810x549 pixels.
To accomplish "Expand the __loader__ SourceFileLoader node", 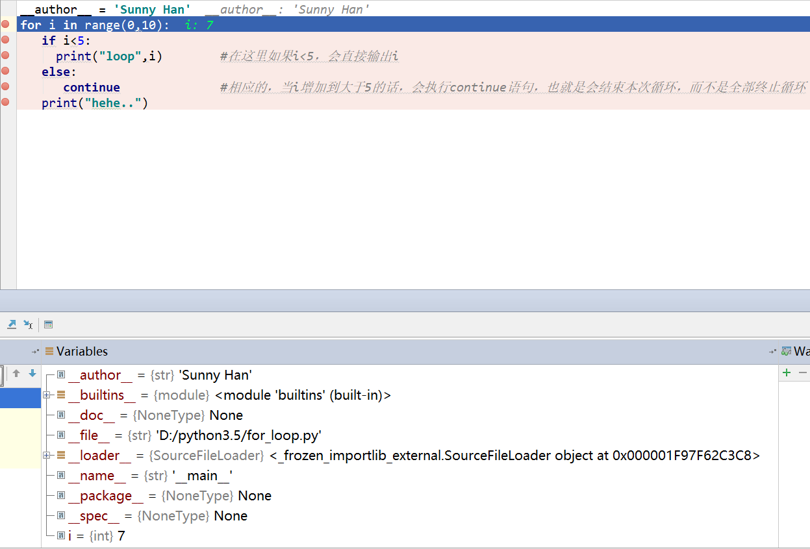I will (46, 455).
